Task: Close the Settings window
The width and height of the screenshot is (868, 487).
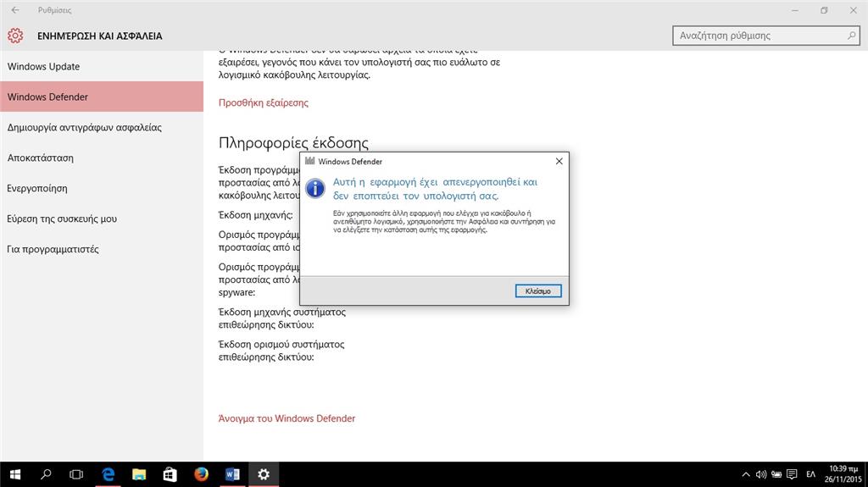Action: pyautogui.click(x=853, y=10)
